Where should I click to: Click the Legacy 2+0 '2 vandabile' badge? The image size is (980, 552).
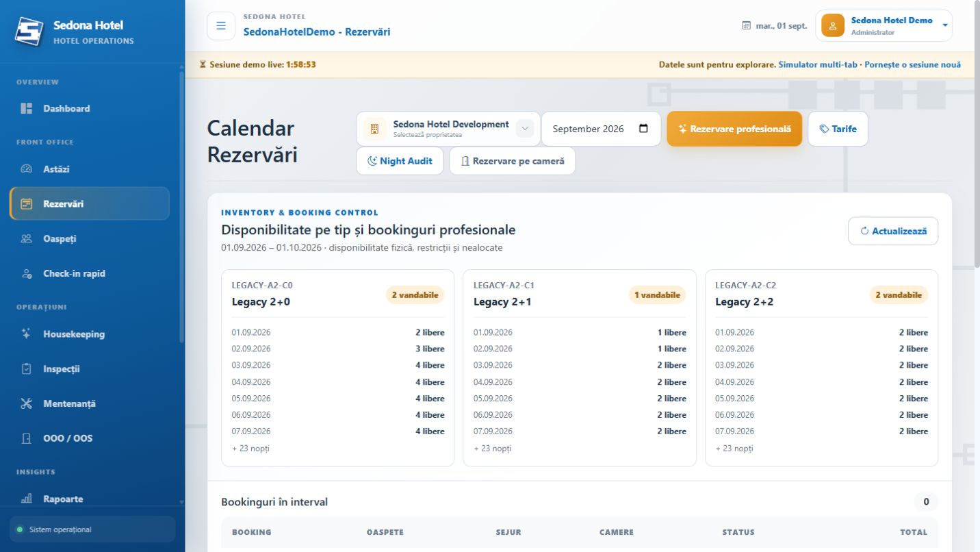[x=415, y=294]
